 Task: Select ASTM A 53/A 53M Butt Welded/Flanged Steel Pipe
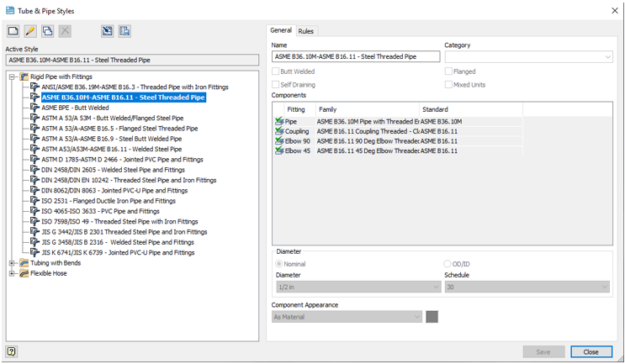pyautogui.click(x=113, y=118)
